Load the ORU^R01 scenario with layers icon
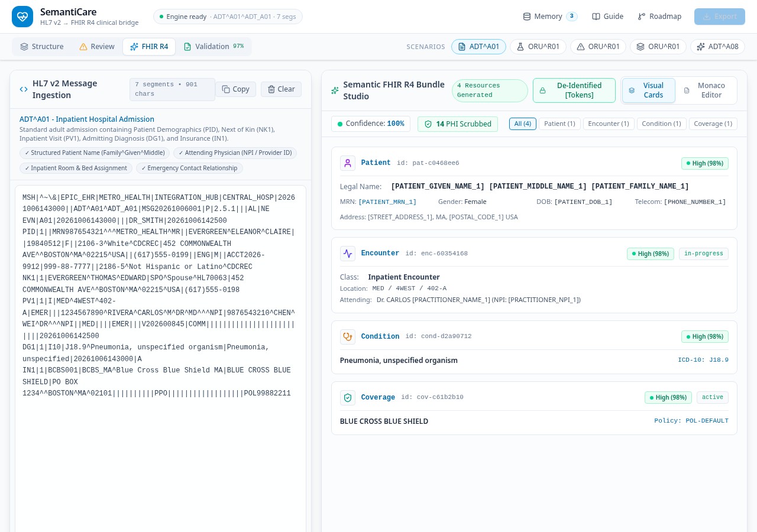 tap(658, 47)
